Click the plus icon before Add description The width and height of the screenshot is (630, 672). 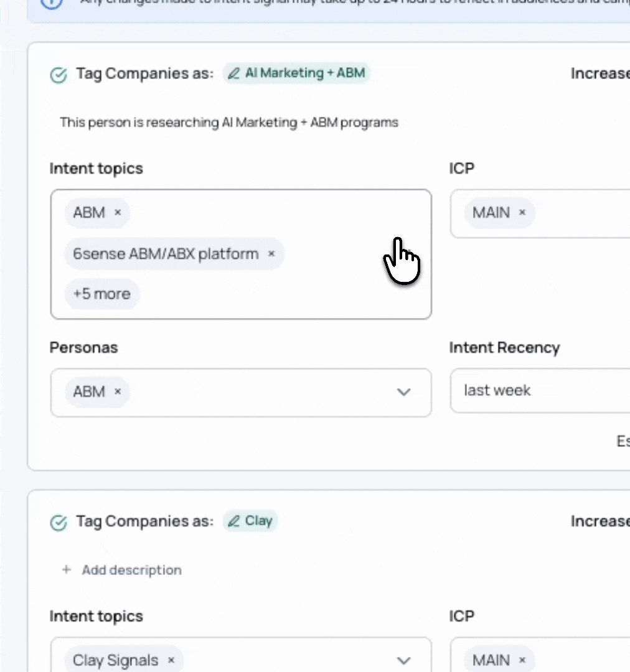[x=67, y=569]
